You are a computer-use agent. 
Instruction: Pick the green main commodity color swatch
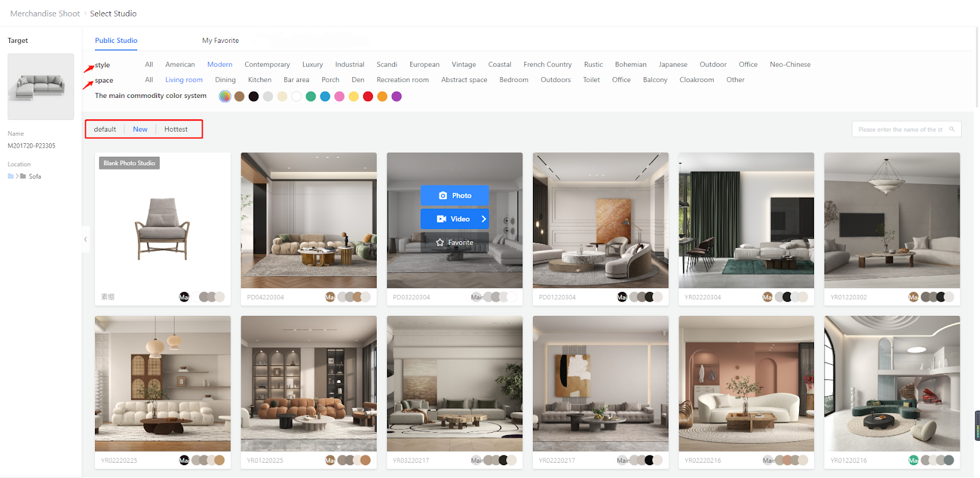[311, 96]
